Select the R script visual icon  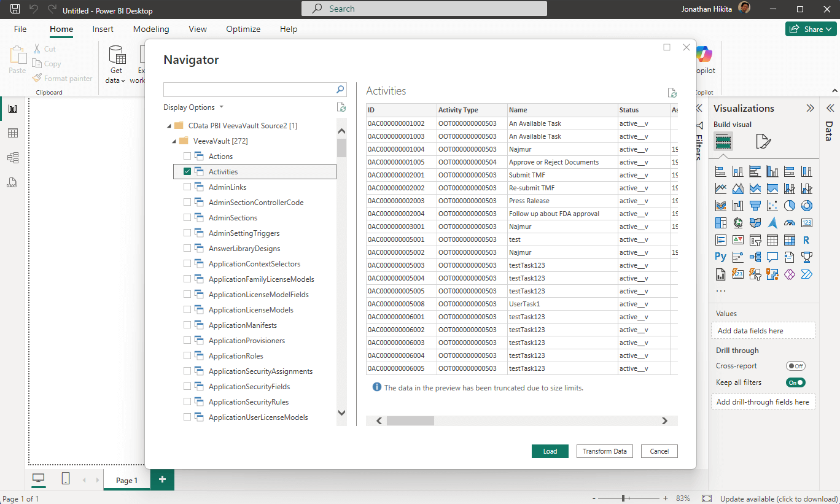coord(806,240)
